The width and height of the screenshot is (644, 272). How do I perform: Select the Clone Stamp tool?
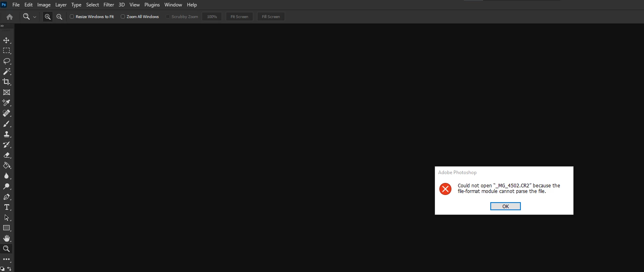(6, 134)
